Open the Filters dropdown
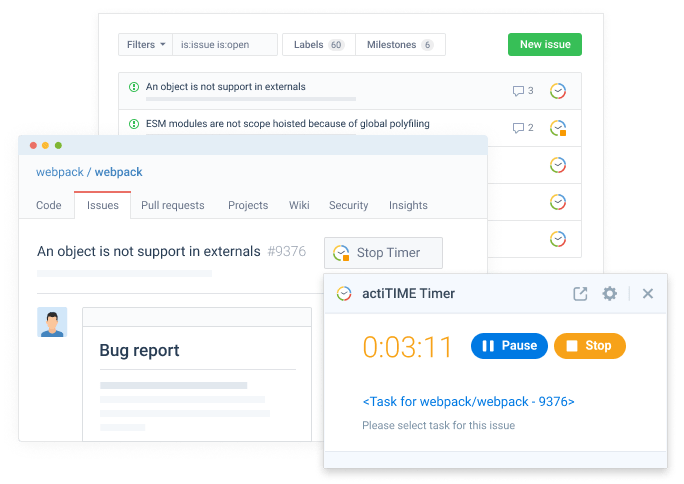The image size is (684, 484). (146, 44)
